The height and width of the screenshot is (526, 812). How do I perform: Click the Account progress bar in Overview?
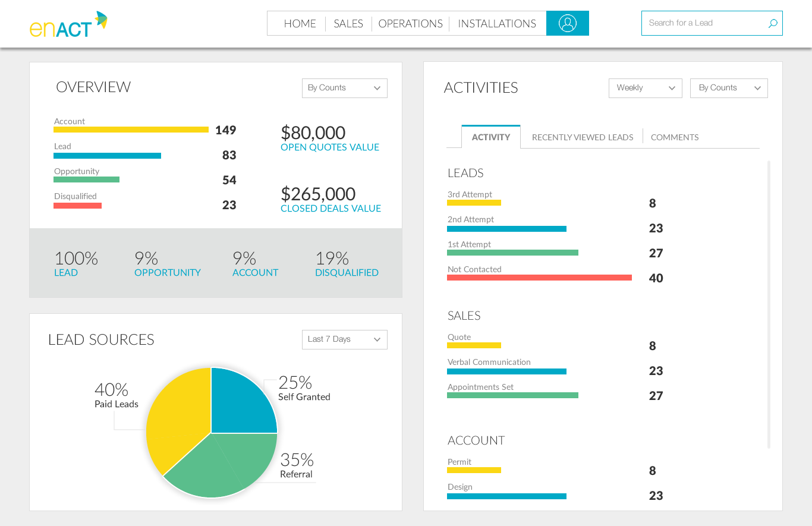coord(131,130)
